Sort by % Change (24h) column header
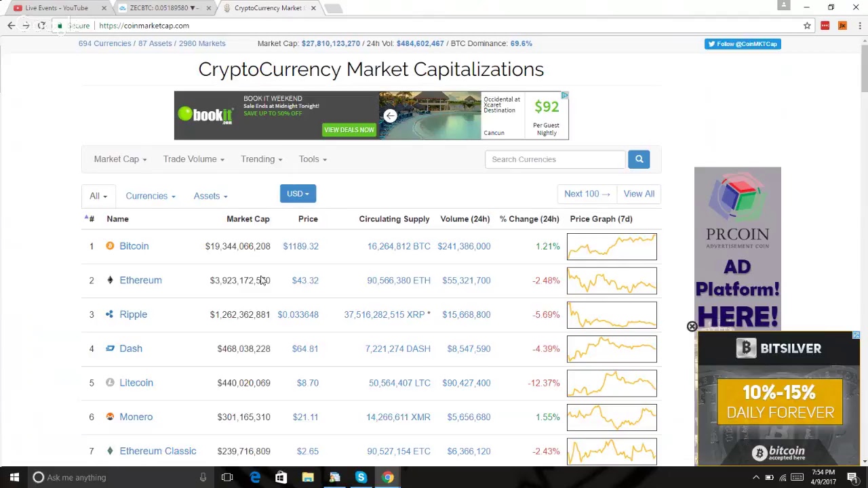The height and width of the screenshot is (488, 868). coord(529,219)
